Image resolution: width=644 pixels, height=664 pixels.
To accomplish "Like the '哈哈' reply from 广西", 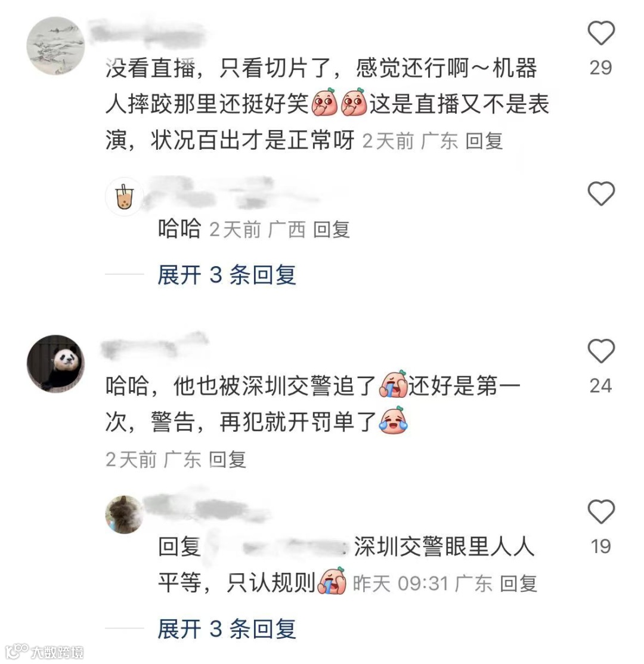I will pos(601,193).
